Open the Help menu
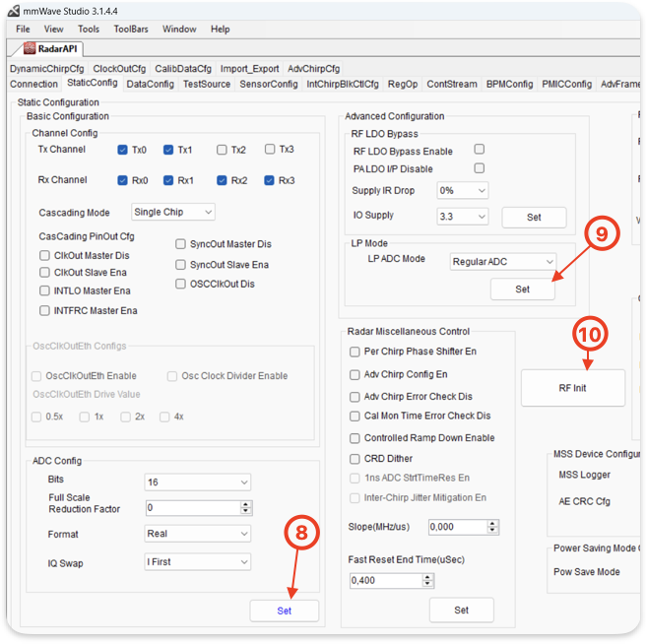 pyautogui.click(x=220, y=30)
